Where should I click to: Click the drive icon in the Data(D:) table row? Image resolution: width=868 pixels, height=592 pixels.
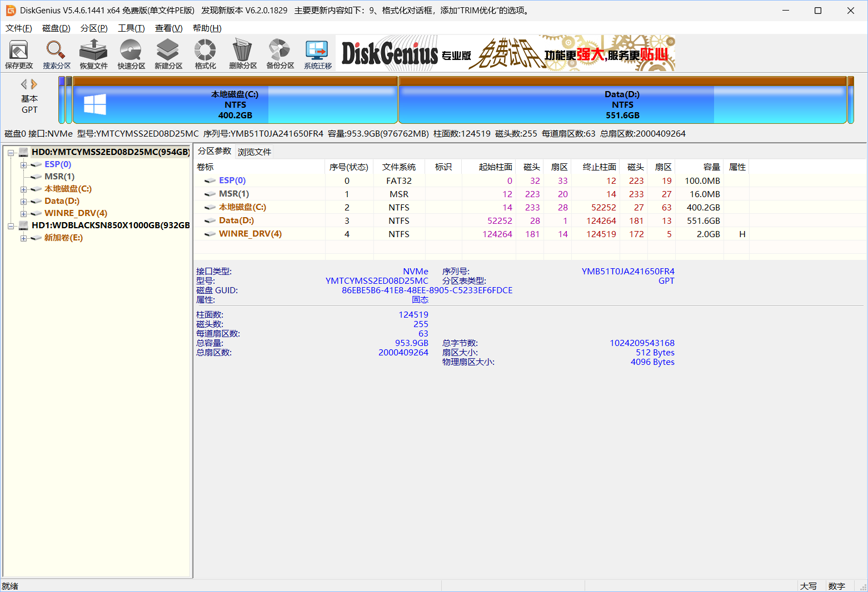point(210,220)
